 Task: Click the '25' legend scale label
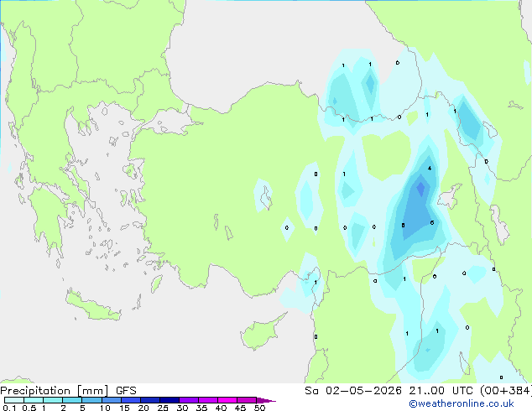163,408
